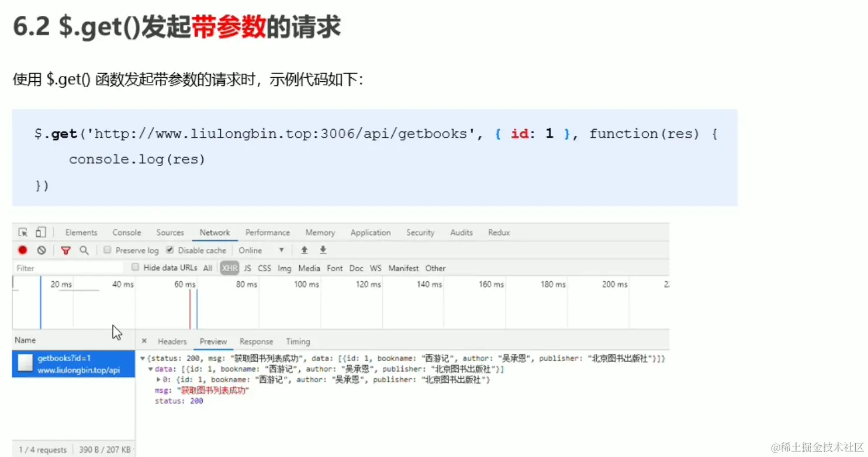This screenshot has height=457, width=868.
Task: Go to the Performance tab
Action: coord(268,233)
